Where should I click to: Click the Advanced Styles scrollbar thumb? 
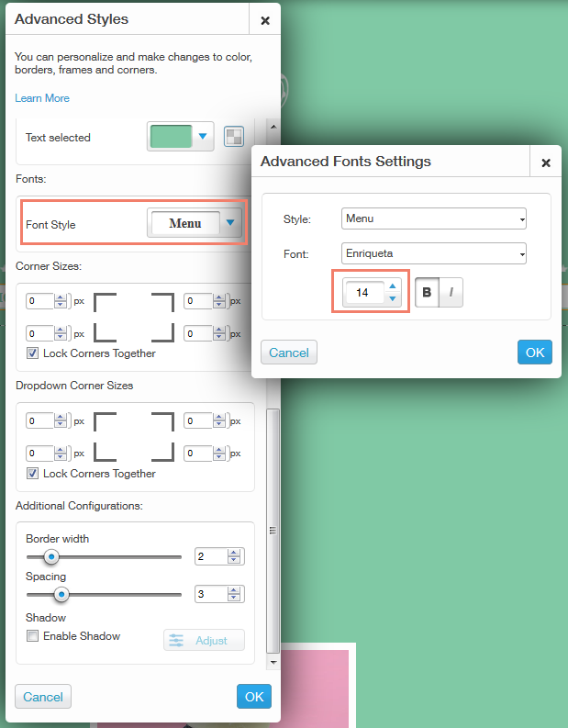[273, 531]
